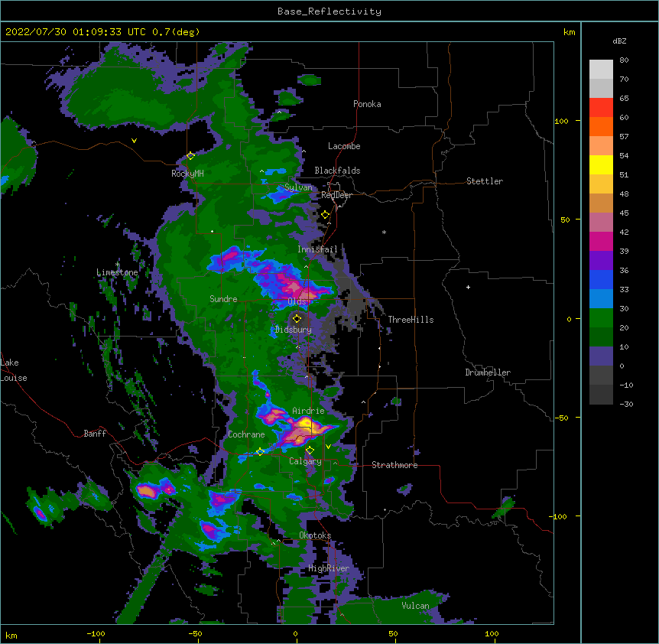Select the yellow diamond marker above Calgary label
The width and height of the screenshot is (659, 644).
tap(310, 450)
